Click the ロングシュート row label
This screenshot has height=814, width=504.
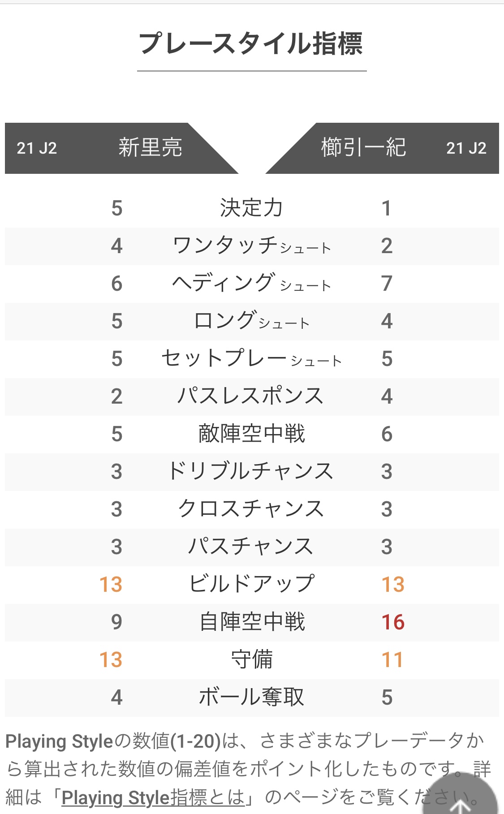[x=251, y=321]
